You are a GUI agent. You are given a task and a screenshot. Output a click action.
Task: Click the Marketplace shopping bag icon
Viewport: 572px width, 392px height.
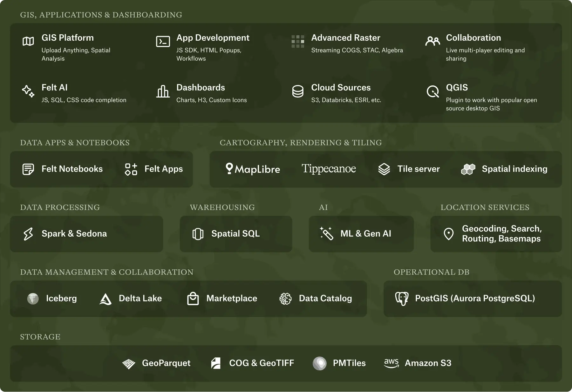coord(193,299)
